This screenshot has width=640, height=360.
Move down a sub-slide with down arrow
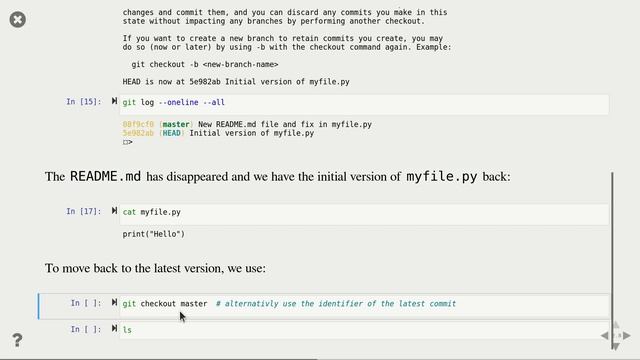616,346
